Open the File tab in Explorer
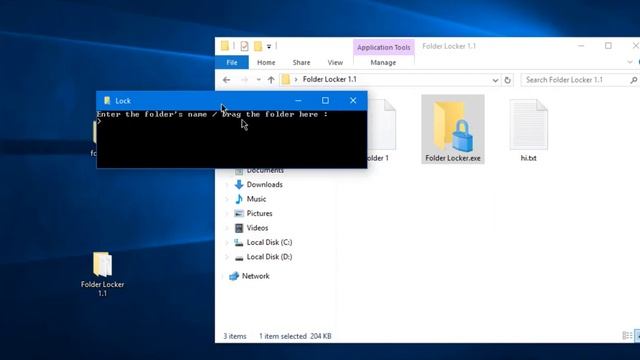Screen dimensions: 640x360 click(x=231, y=62)
